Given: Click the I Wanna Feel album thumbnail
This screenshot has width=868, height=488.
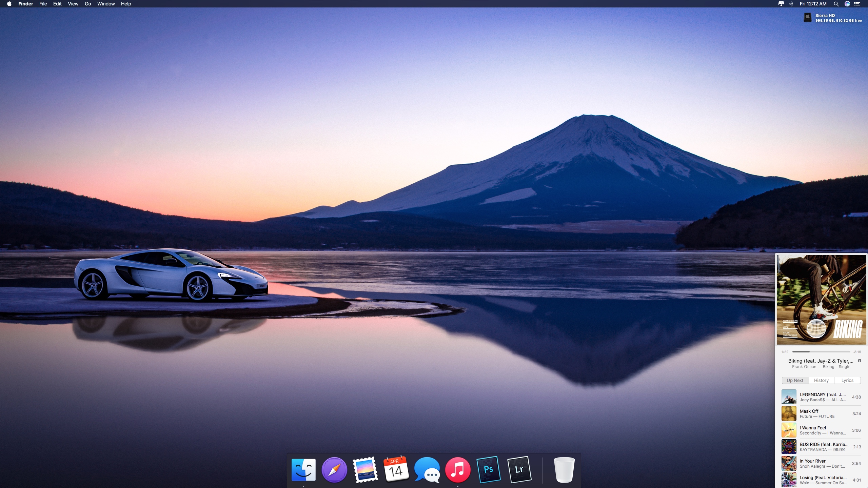Looking at the screenshot, I should [x=789, y=430].
